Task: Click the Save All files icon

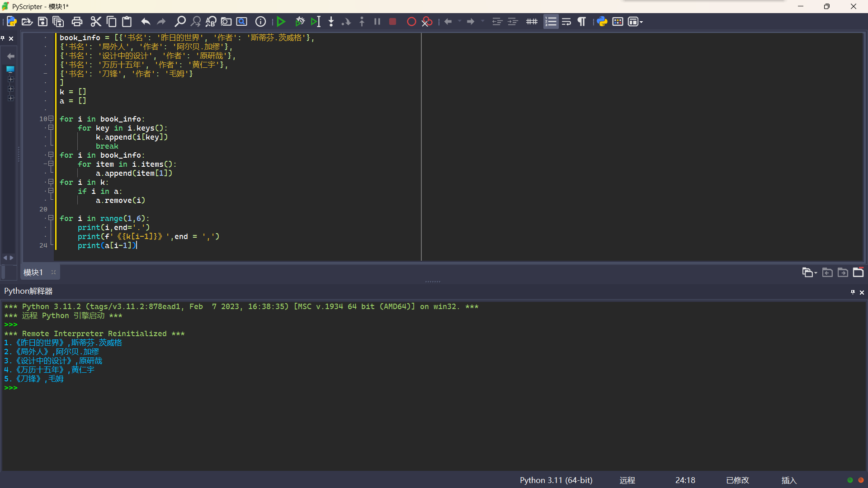Action: (x=58, y=22)
